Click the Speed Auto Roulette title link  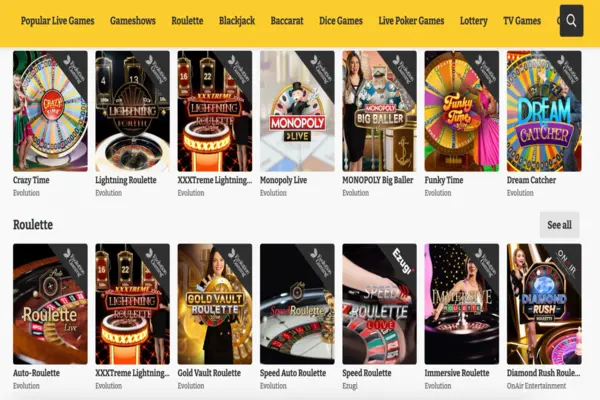293,373
